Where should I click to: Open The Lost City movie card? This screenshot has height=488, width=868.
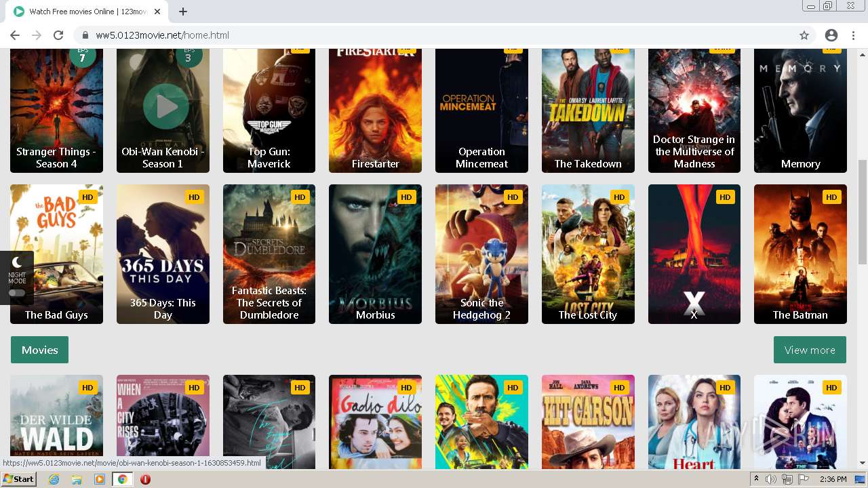tap(588, 254)
